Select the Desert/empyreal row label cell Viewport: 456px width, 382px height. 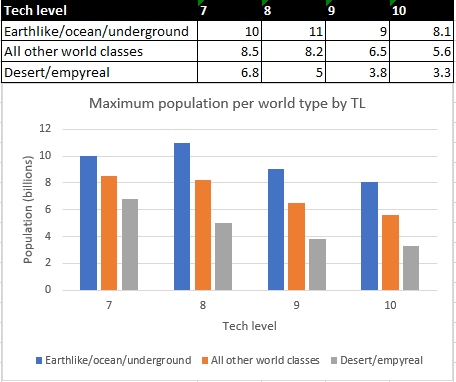[x=99, y=72]
